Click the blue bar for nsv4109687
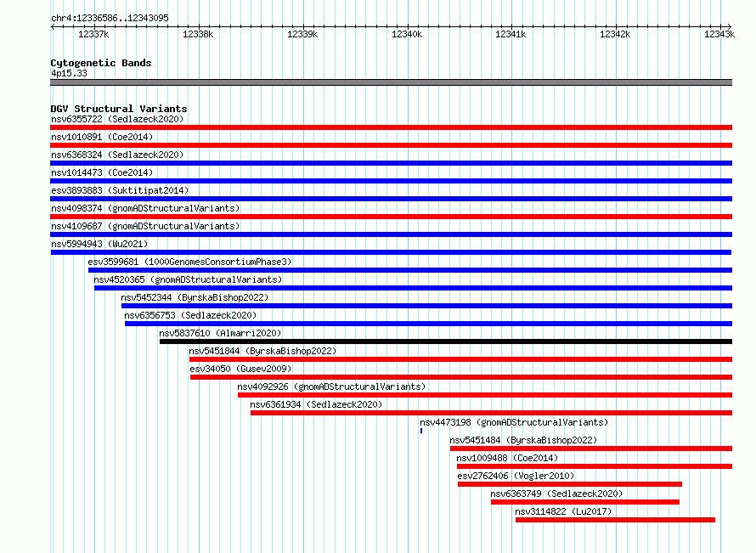The image size is (756, 553). [391, 234]
